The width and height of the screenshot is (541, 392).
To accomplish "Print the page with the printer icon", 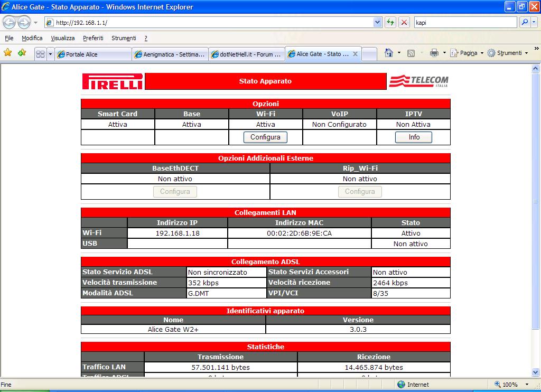I will (434, 53).
